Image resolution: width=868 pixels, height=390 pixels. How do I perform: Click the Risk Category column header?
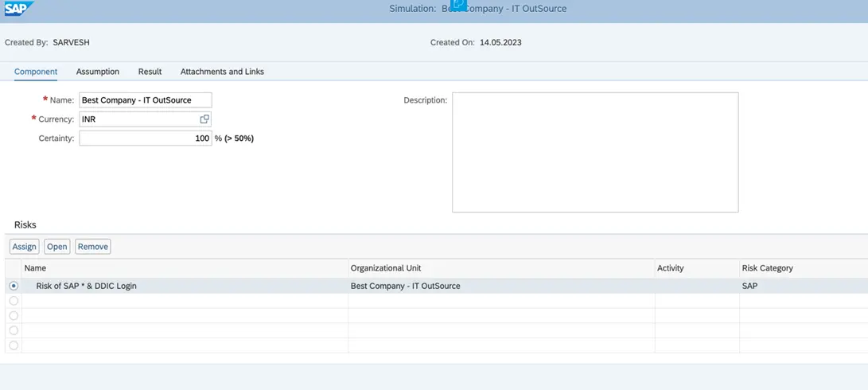coord(767,268)
